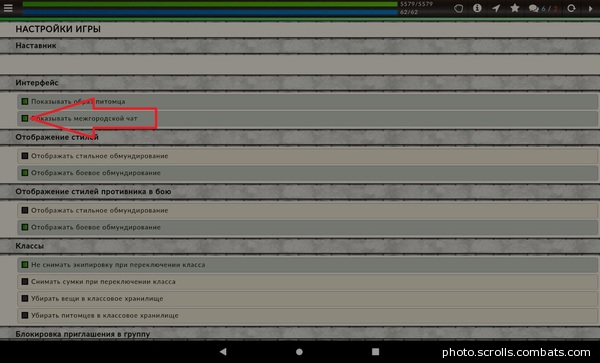The image size is (600, 363).
Task: Enable 'Отображать стильное обмундирование' under Отображение стилей
Action: [25, 156]
